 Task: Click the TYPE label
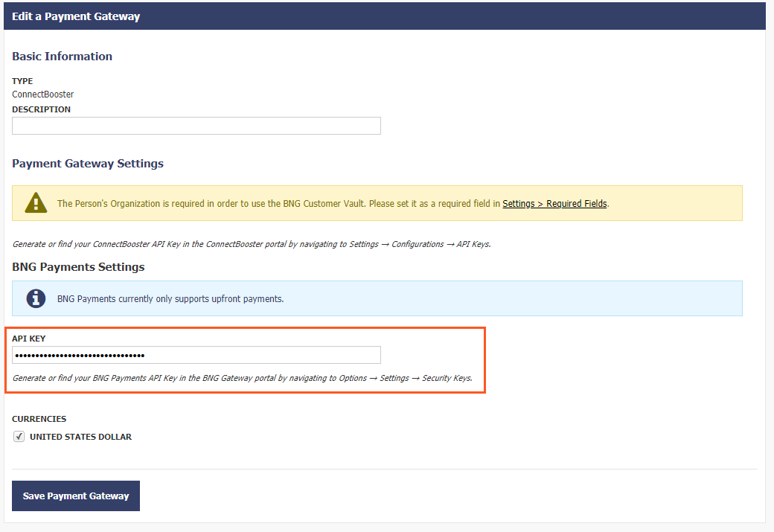tap(22, 81)
